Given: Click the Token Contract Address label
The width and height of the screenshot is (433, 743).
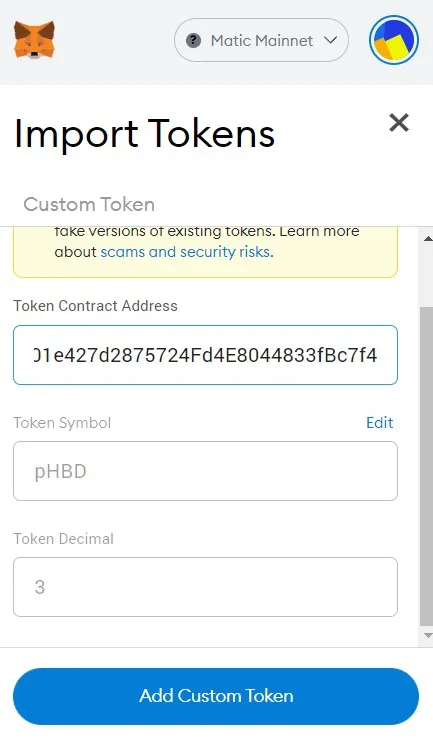Looking at the screenshot, I should click(95, 306).
